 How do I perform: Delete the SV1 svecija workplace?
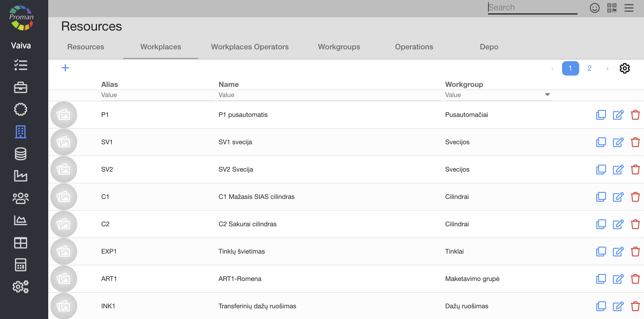pyautogui.click(x=635, y=142)
